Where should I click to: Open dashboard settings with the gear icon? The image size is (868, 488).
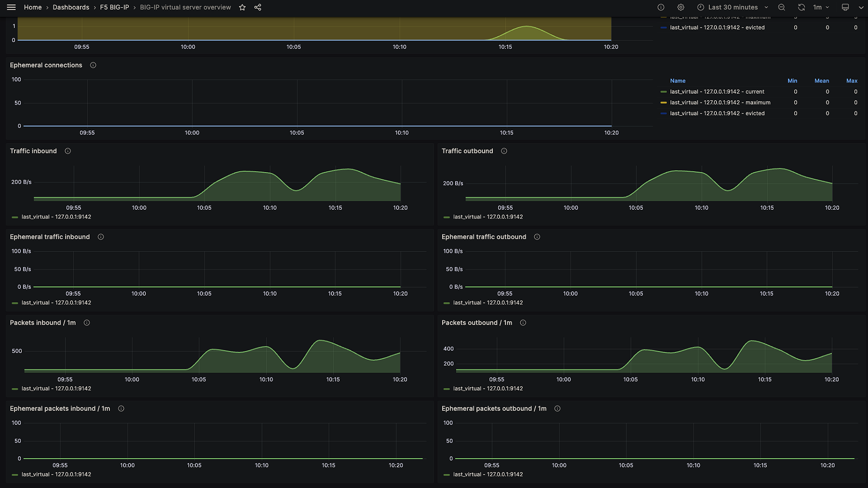(680, 7)
